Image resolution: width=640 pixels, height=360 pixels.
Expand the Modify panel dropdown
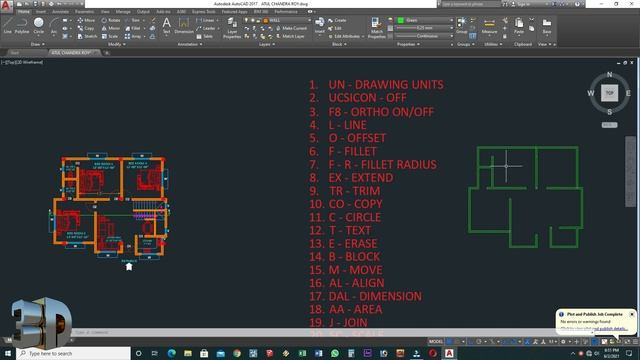point(117,44)
